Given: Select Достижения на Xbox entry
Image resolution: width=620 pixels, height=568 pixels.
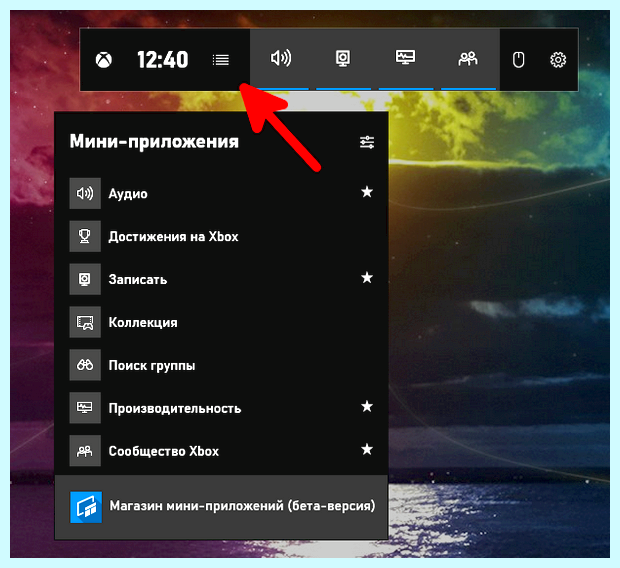Looking at the screenshot, I should click(221, 236).
